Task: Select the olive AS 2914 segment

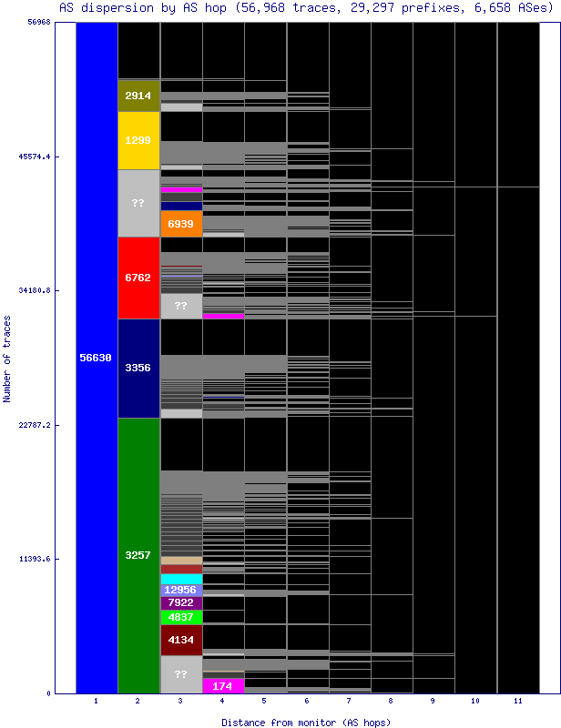Action: (x=138, y=96)
